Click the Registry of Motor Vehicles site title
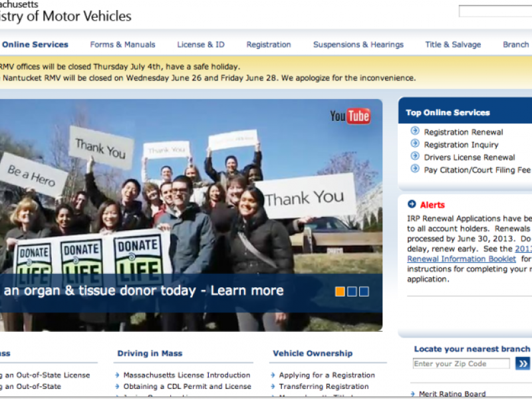The height and width of the screenshot is (399, 532). click(66, 16)
